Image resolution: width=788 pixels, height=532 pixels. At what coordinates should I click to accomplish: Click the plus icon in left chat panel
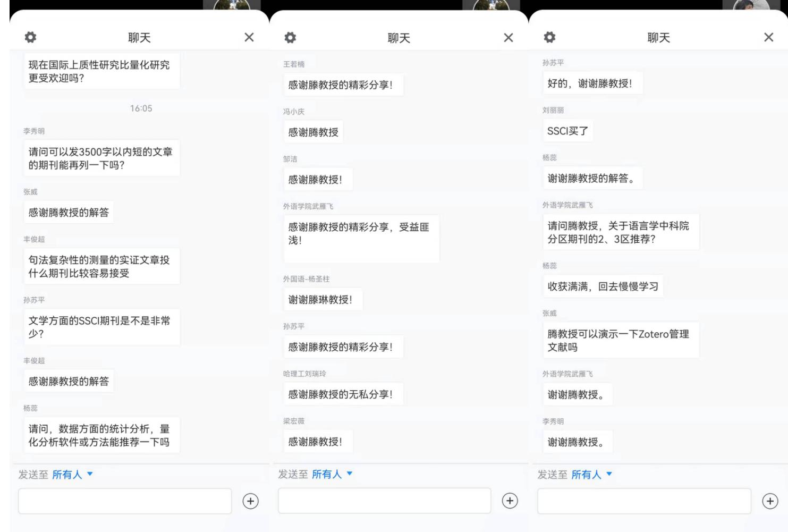coord(251,501)
